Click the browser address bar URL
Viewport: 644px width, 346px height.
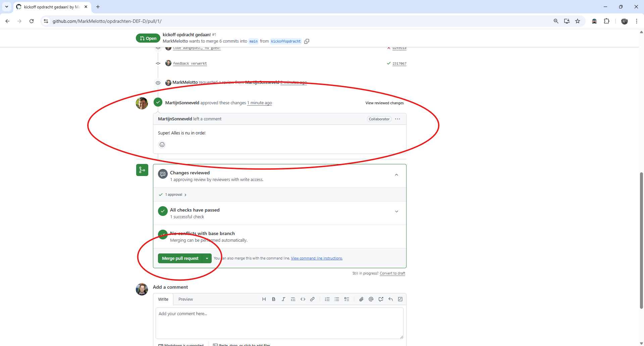107,21
